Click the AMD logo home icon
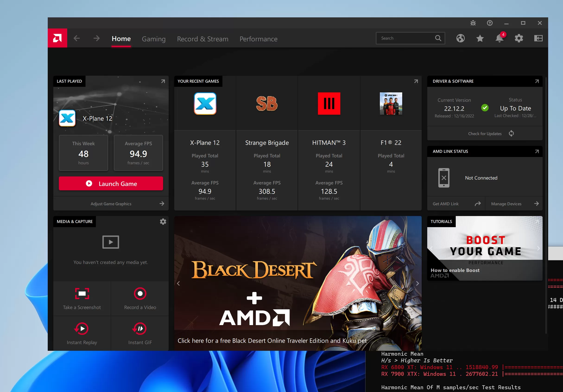563x392 pixels. [57, 38]
